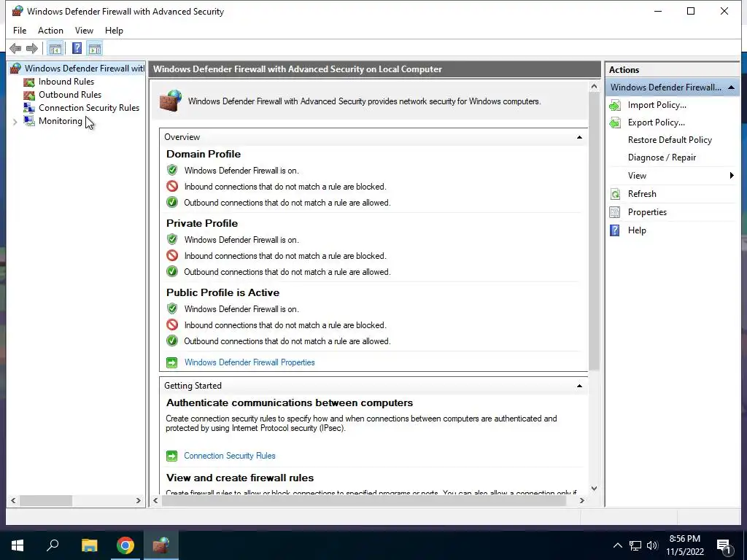
Task: Click Diagnose / Repair action
Action: coord(662,157)
